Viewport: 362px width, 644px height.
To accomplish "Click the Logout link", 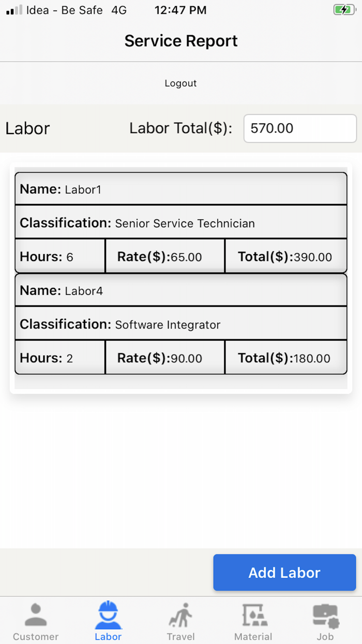I will coord(180,83).
